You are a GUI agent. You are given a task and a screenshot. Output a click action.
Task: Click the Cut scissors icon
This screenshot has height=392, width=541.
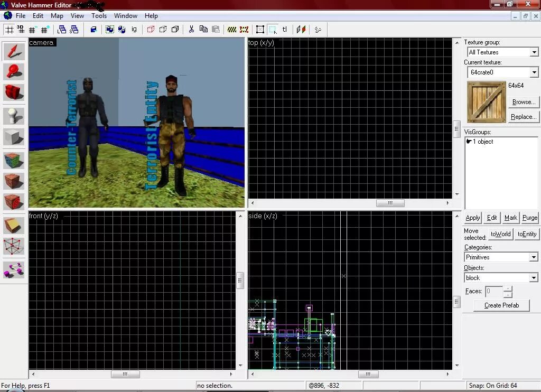pos(191,30)
